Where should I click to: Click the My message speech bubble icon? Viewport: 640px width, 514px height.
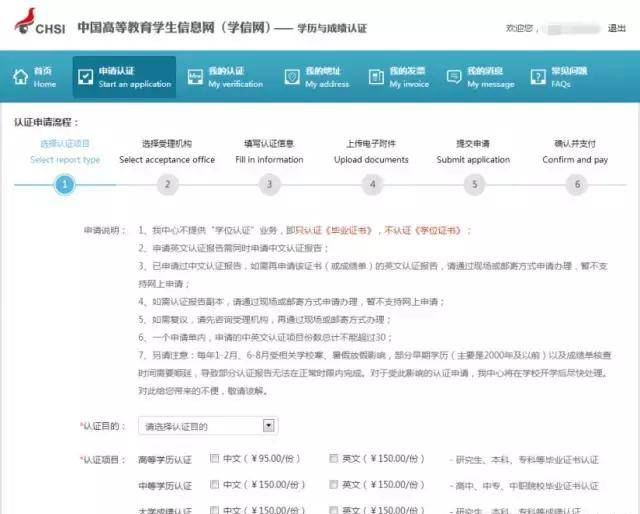point(454,77)
